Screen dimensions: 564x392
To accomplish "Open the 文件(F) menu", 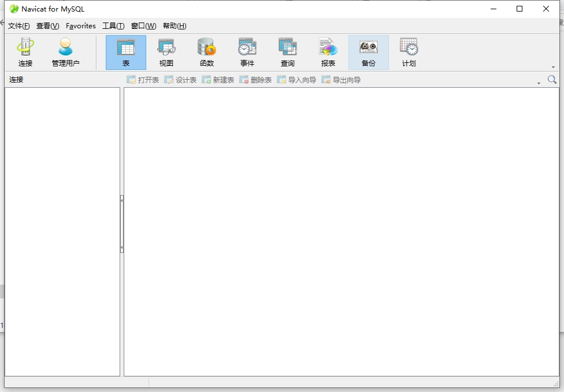I will click(18, 26).
